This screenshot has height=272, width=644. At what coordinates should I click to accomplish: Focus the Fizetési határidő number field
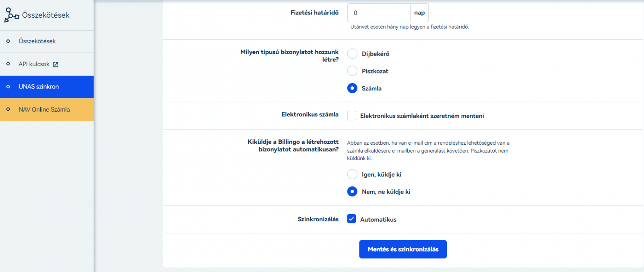point(378,13)
